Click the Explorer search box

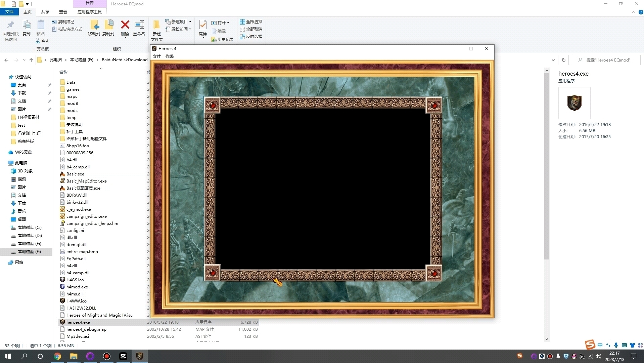pos(607,60)
